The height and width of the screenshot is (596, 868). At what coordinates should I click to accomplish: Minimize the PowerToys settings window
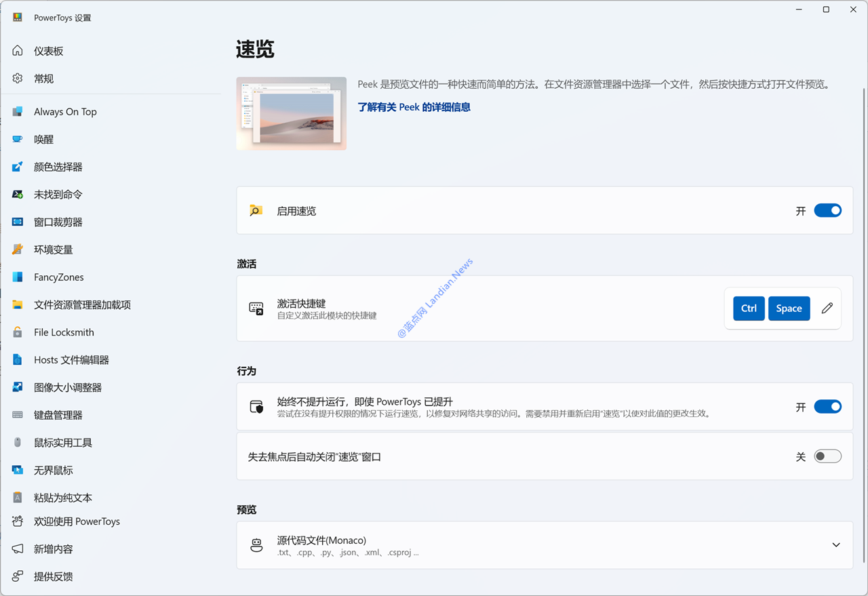(798, 9)
